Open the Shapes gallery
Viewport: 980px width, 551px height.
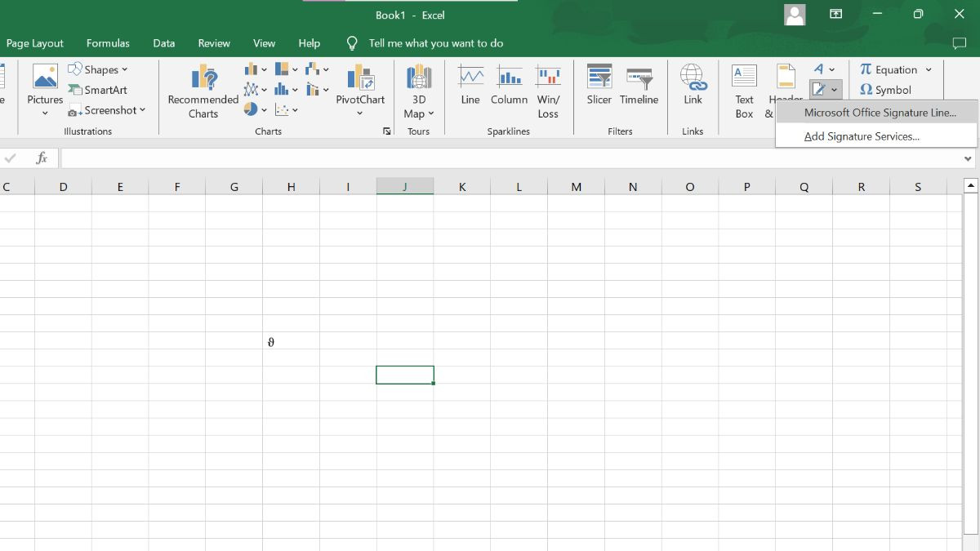click(x=98, y=69)
